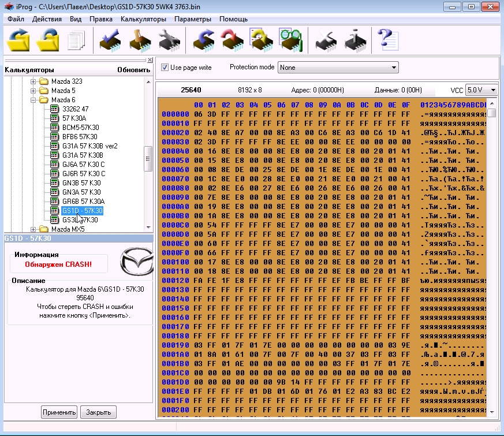Viewport: 504px width, 436px height.
Task: Click the chip type label 25640
Action: click(x=191, y=90)
